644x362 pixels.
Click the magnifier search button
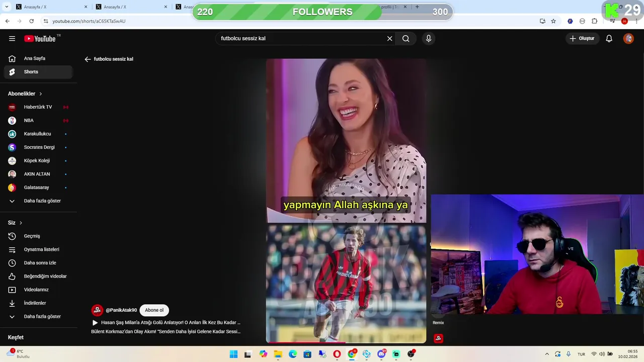(x=406, y=39)
